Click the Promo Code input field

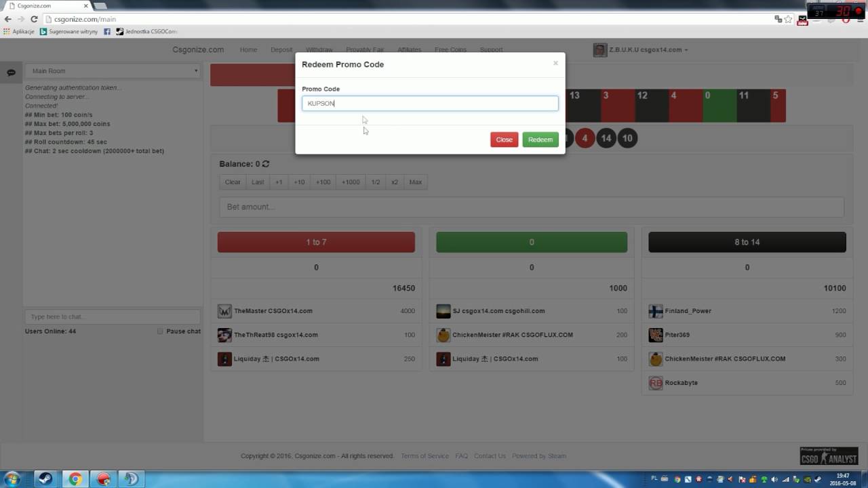pyautogui.click(x=430, y=103)
